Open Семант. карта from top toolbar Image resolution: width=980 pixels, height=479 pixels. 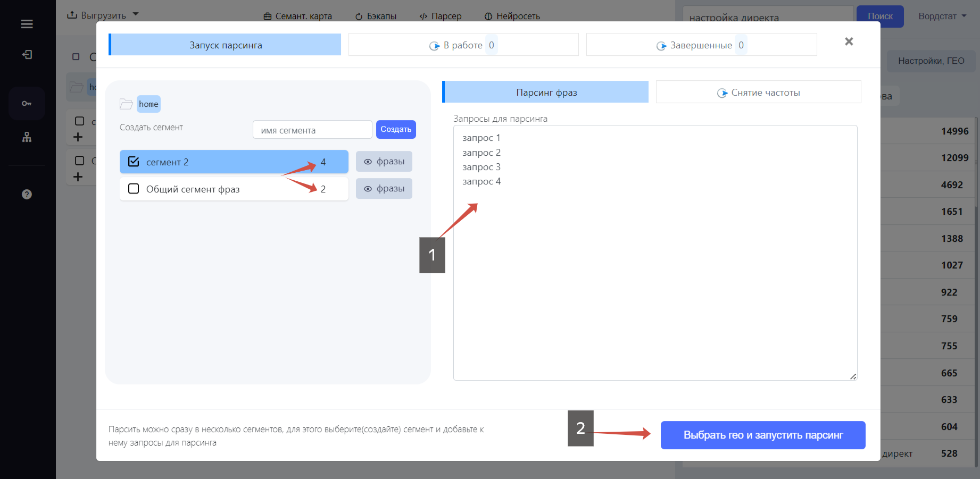297,16
